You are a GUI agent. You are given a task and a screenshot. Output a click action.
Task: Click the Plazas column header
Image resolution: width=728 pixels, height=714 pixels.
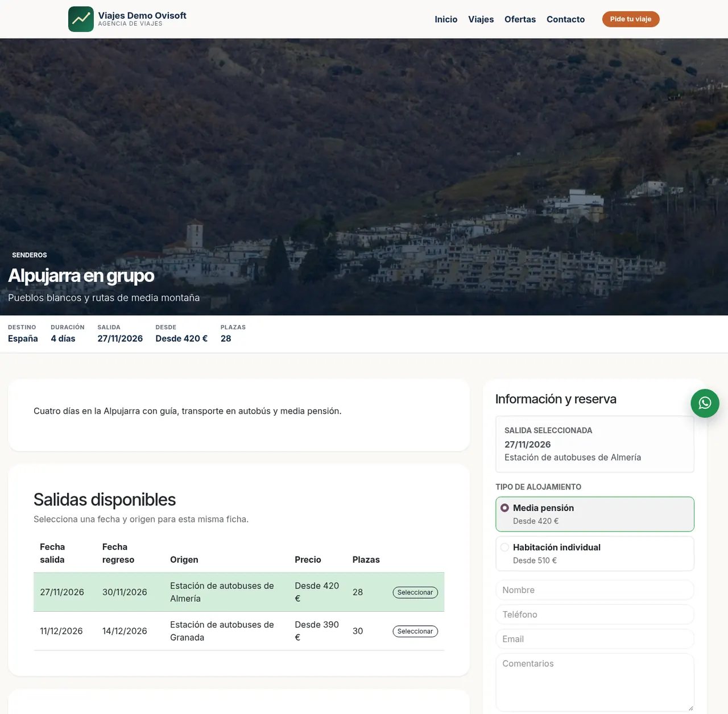(x=366, y=560)
